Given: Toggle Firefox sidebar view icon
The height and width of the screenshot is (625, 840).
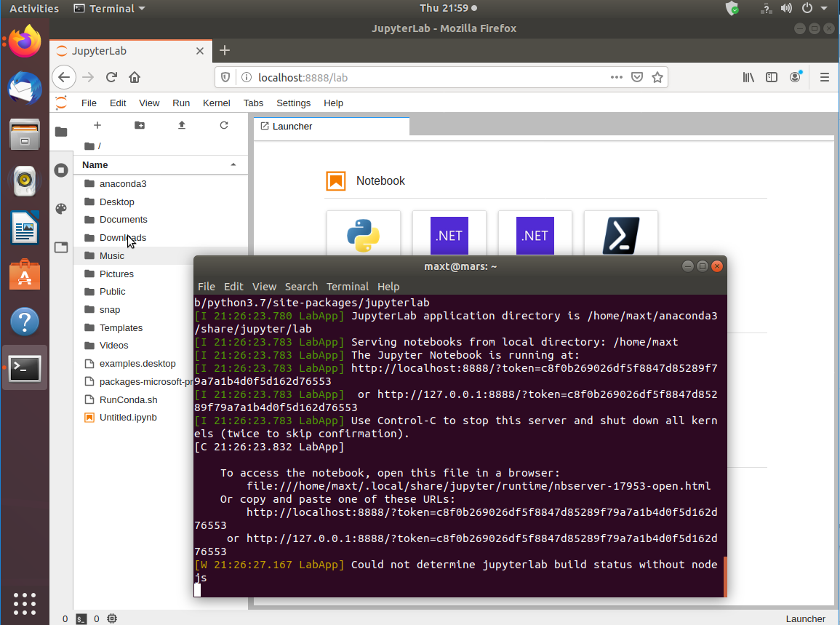Looking at the screenshot, I should click(x=772, y=77).
